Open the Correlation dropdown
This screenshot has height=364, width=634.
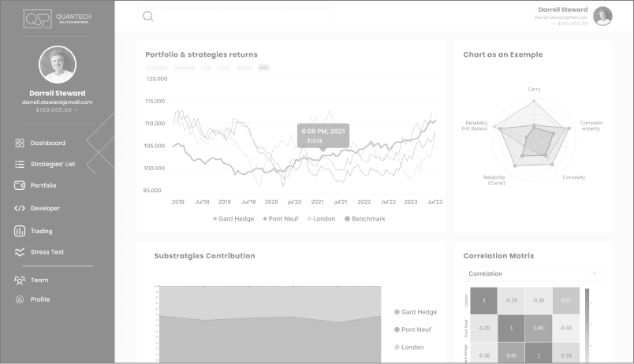coord(533,273)
